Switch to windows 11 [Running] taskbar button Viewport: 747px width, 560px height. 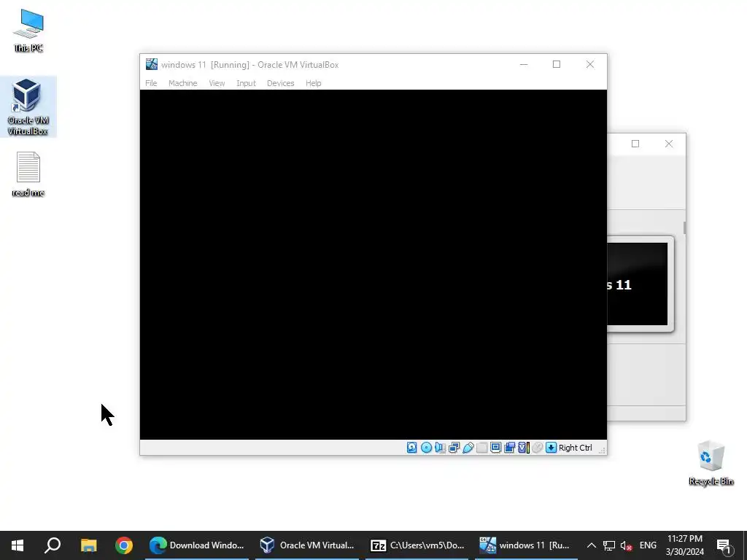point(526,545)
